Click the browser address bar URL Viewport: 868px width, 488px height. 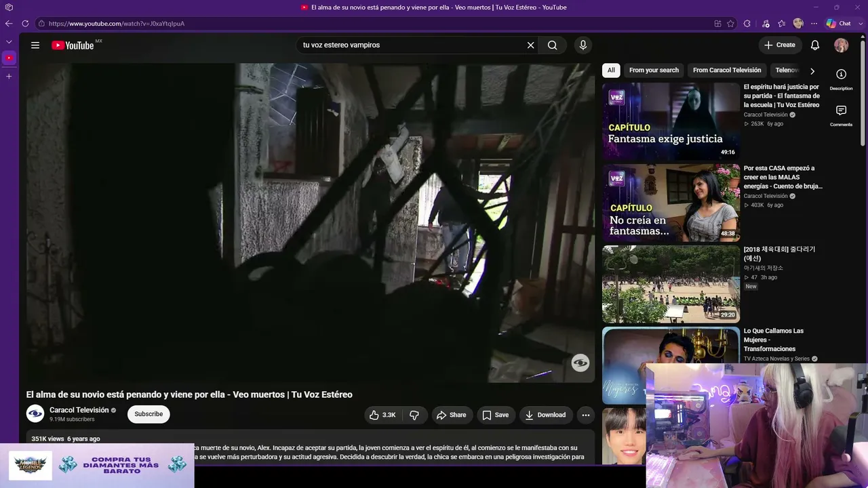(x=117, y=24)
